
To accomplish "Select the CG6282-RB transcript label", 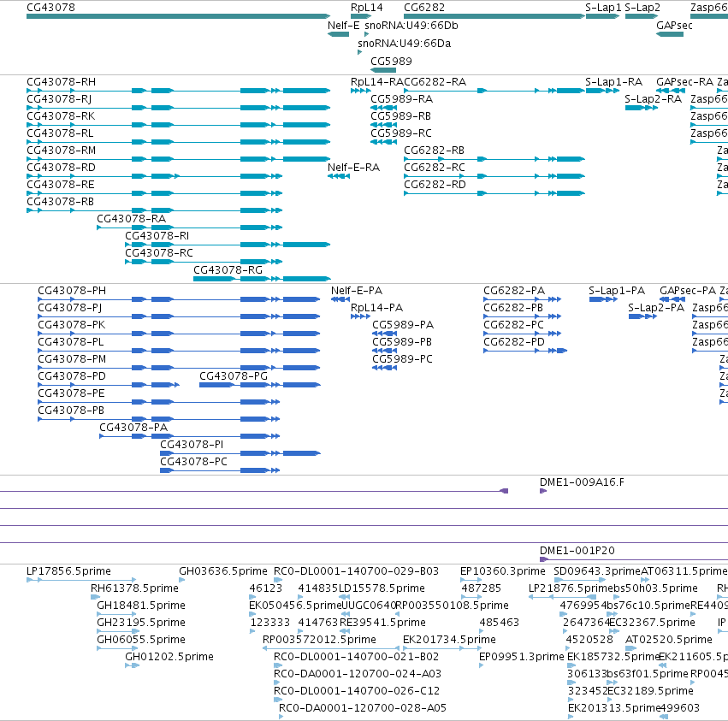I will coord(434,151).
